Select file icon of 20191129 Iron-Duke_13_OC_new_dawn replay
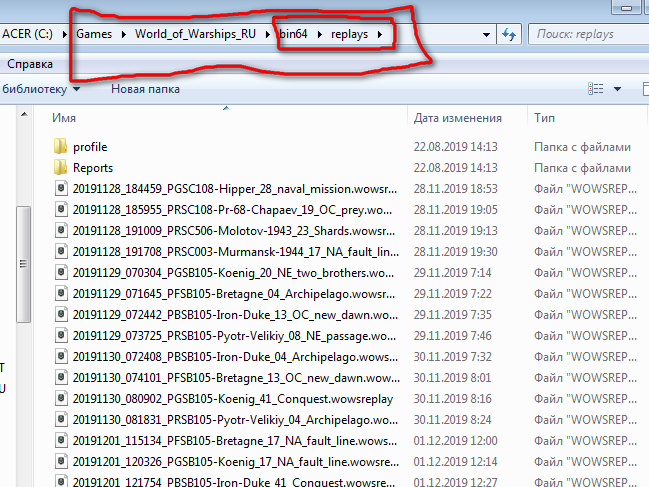This screenshot has height=487, width=649. tap(61, 314)
